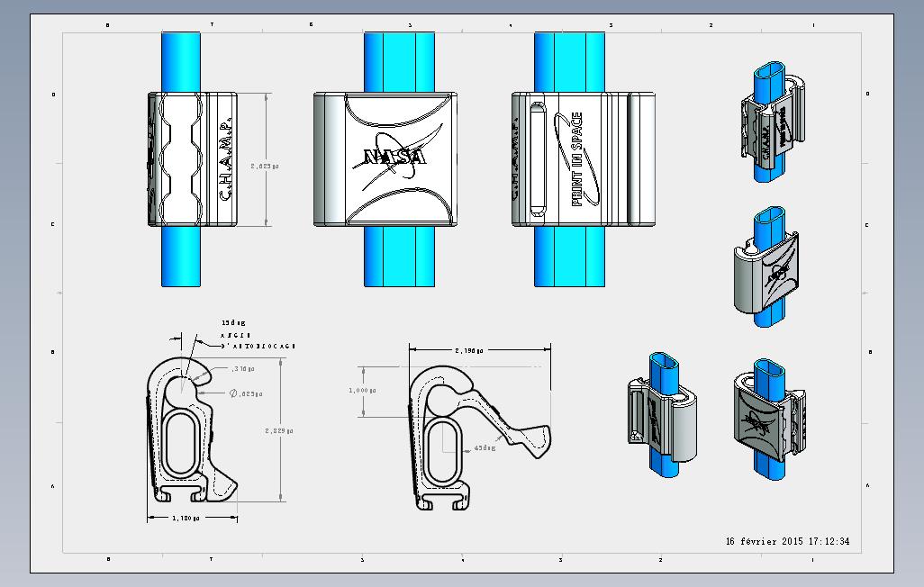Select the bottom-right dark isometric clamp view

(x=770, y=419)
